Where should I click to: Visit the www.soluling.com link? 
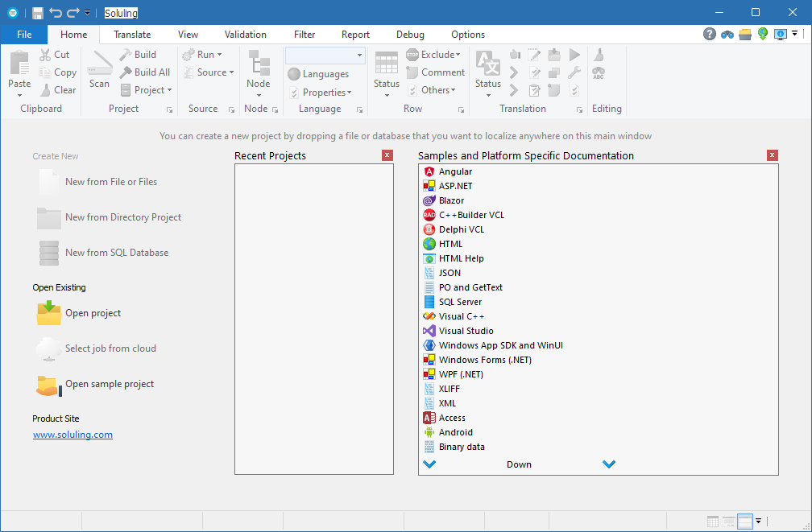(72, 435)
